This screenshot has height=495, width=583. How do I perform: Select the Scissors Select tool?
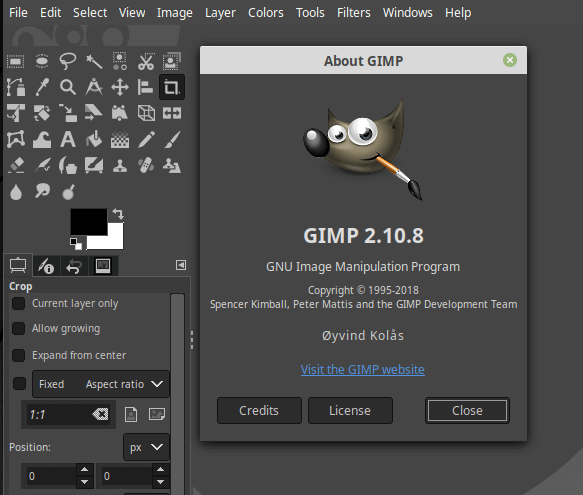tap(146, 61)
